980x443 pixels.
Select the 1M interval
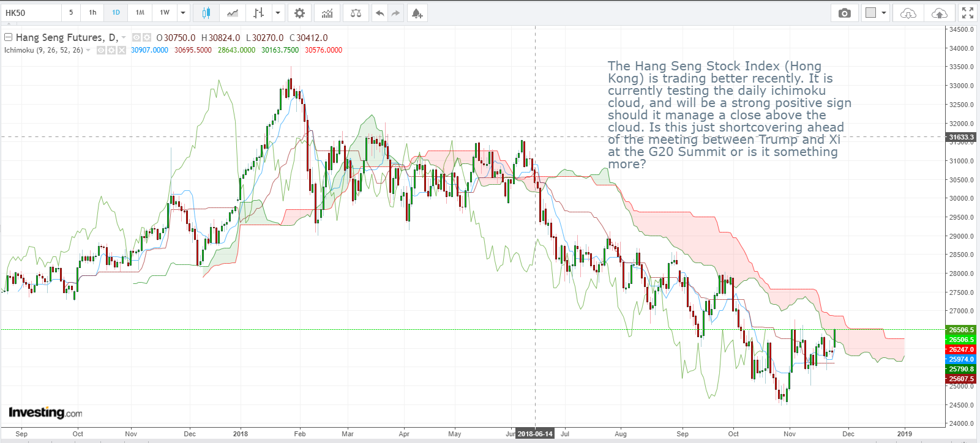click(140, 13)
